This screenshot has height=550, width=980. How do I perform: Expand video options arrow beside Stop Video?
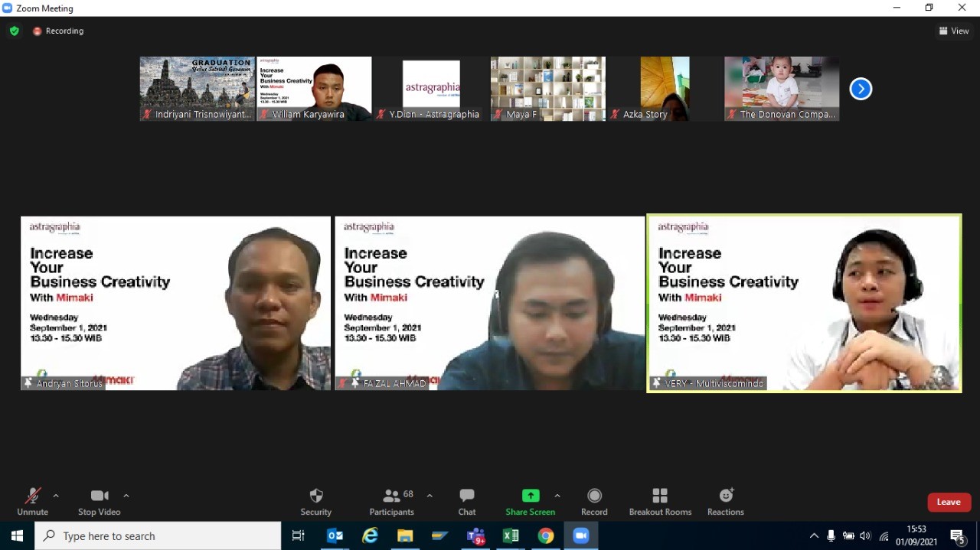[126, 496]
